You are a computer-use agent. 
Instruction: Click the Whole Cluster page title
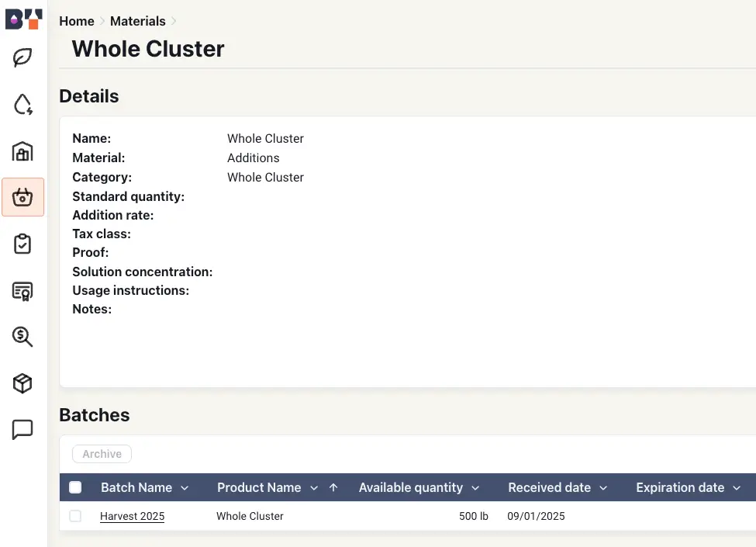148,49
